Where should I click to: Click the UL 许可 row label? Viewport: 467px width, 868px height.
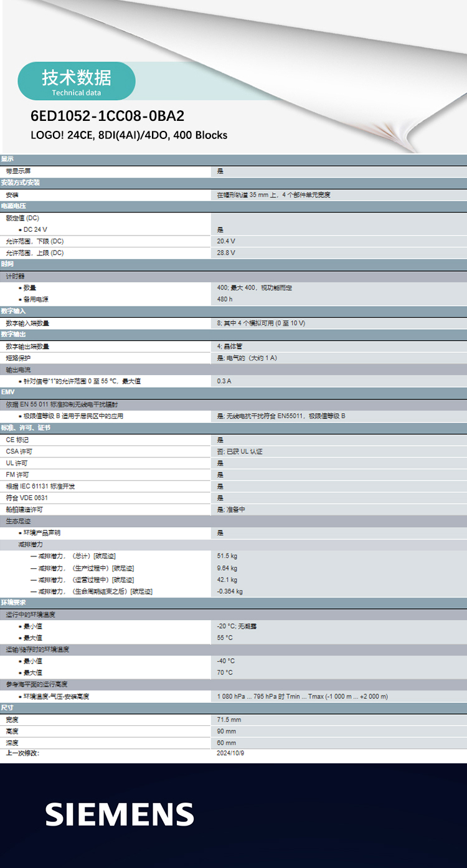[17, 463]
